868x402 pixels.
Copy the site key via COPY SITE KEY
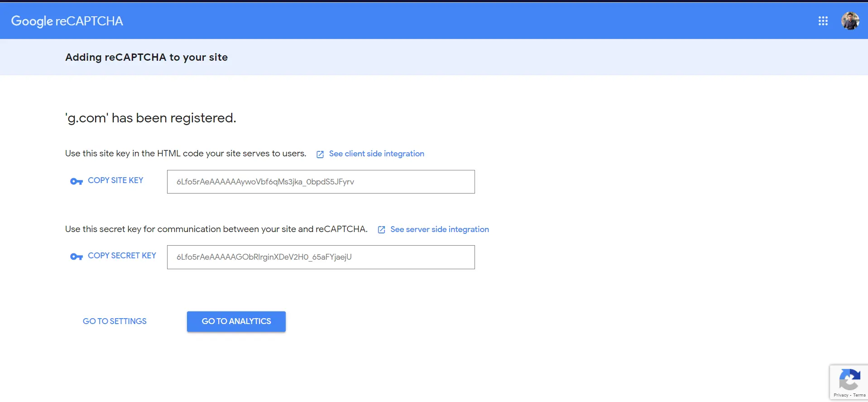(115, 180)
